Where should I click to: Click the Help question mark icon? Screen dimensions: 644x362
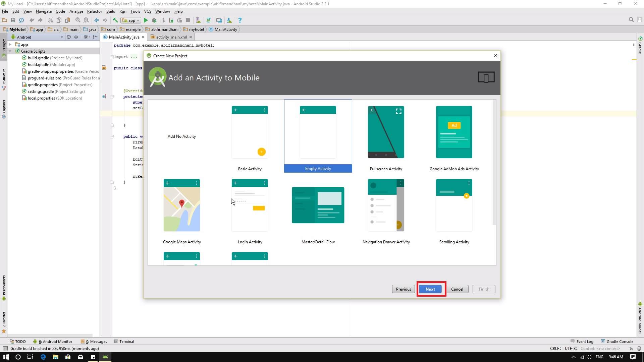click(240, 20)
